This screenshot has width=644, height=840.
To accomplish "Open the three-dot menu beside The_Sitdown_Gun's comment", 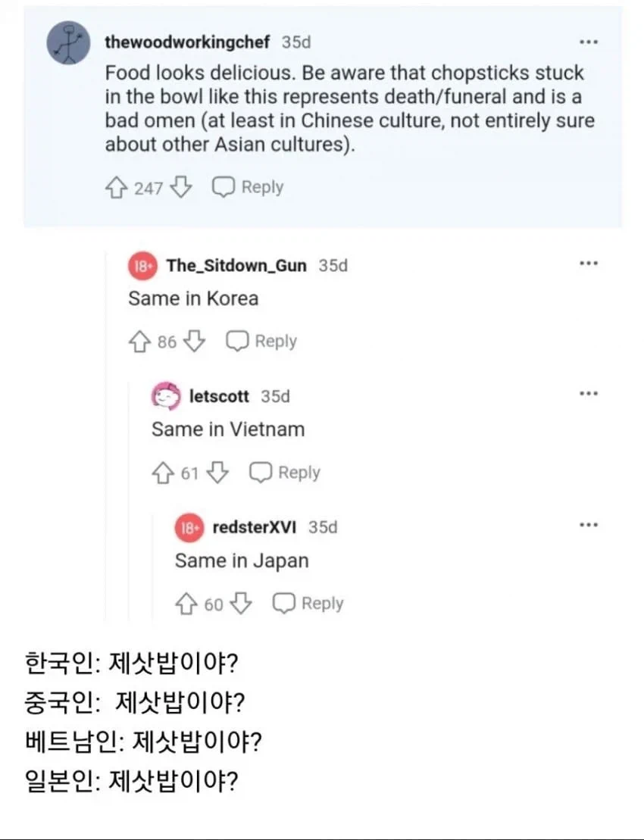I will (x=589, y=262).
